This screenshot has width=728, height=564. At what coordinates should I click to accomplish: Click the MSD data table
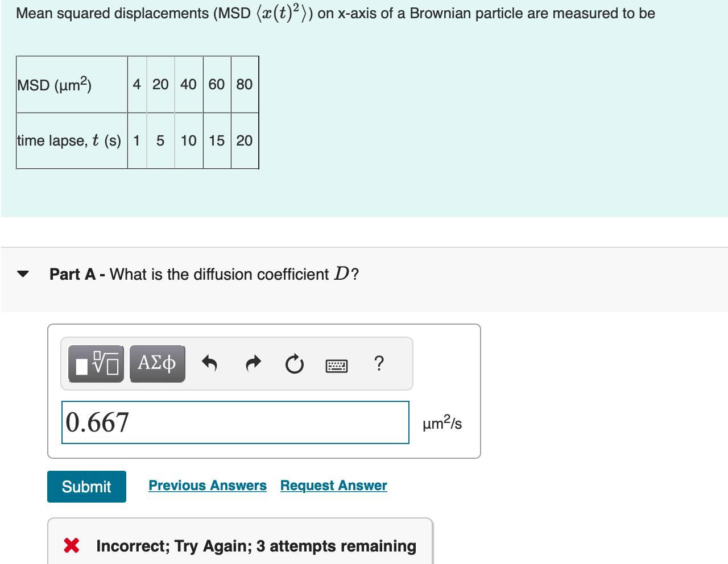[137, 113]
